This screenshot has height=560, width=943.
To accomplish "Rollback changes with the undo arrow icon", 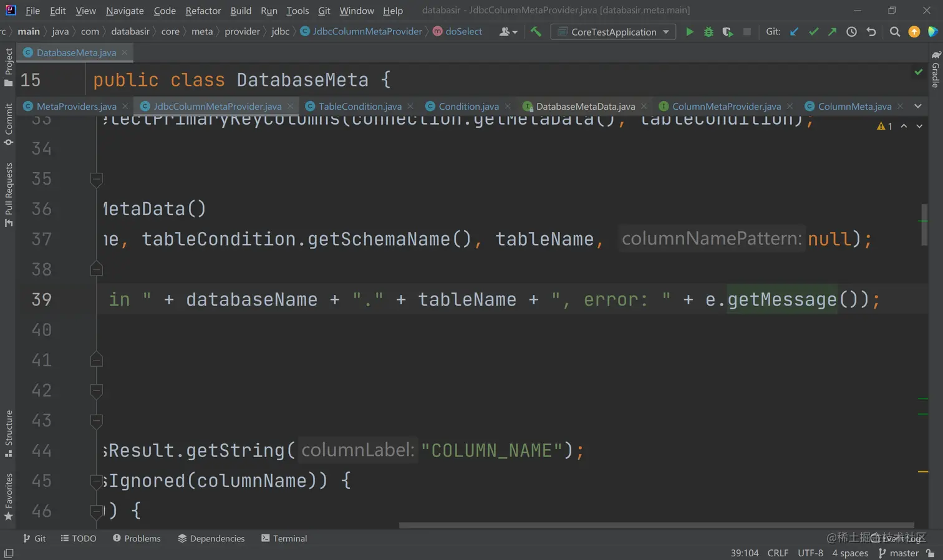I will point(871,32).
